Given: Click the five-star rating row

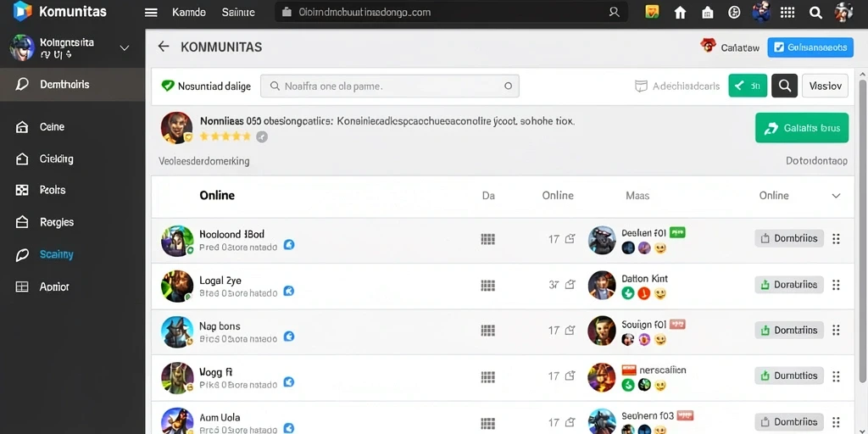Looking at the screenshot, I should click(225, 136).
